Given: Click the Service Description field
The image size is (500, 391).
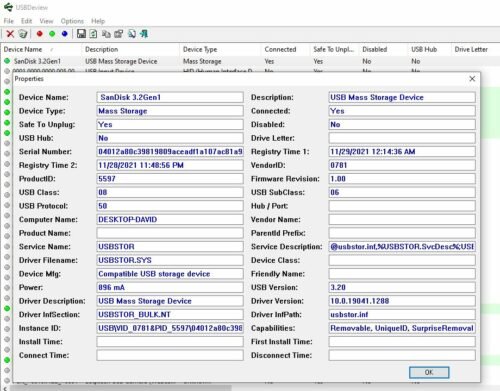Looking at the screenshot, I should tap(402, 247).
